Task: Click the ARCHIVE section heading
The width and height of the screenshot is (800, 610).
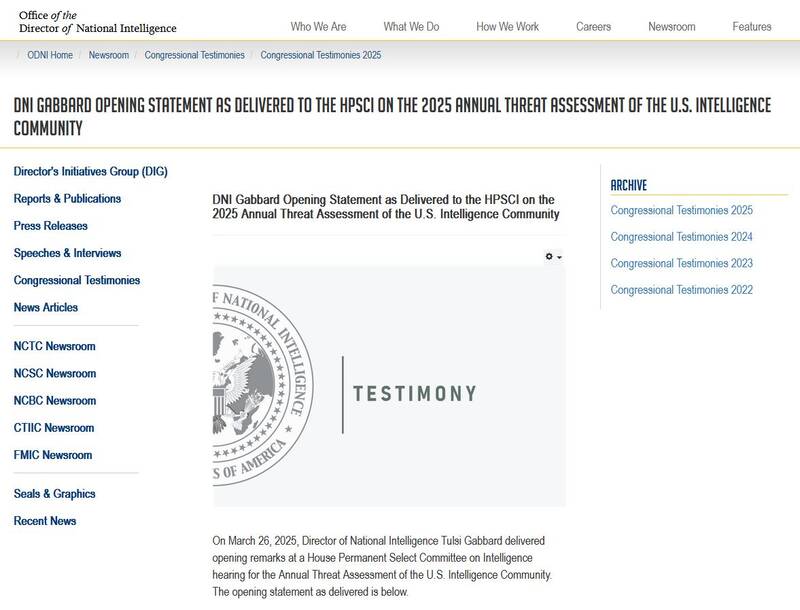Action: (629, 185)
